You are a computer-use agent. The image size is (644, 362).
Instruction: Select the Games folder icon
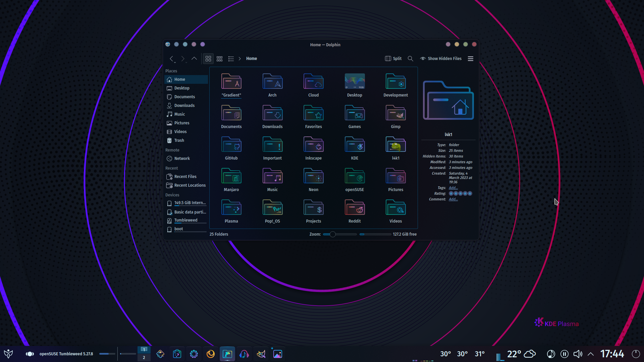[355, 113]
